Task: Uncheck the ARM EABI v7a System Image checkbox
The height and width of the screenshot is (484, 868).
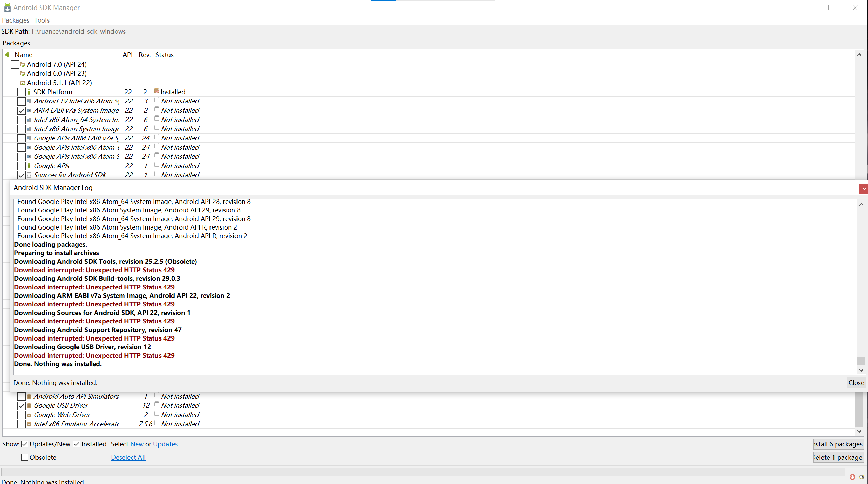Action: [22, 110]
